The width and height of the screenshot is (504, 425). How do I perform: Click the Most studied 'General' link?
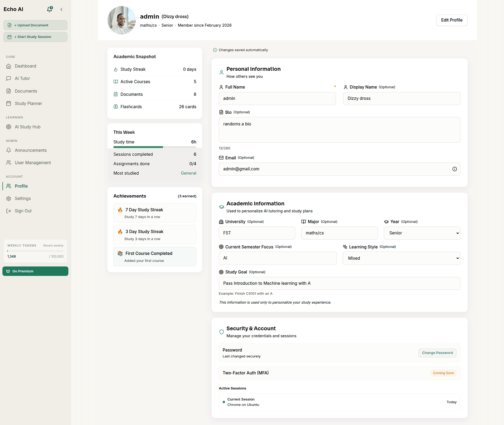click(x=188, y=173)
